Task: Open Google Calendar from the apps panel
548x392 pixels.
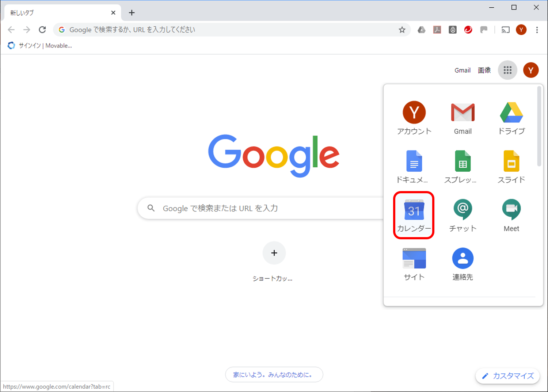Action: pos(414,215)
